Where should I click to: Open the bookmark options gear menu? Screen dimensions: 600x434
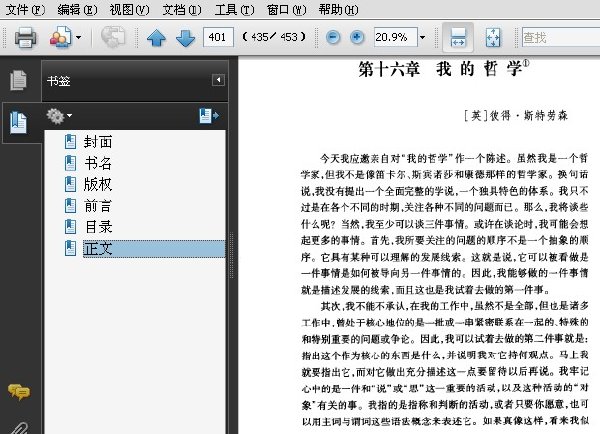pos(59,116)
